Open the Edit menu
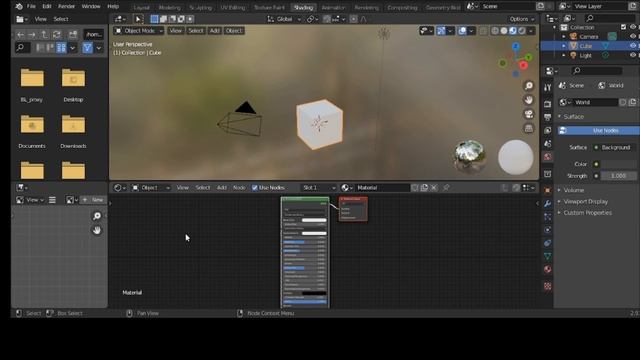 click(47, 7)
